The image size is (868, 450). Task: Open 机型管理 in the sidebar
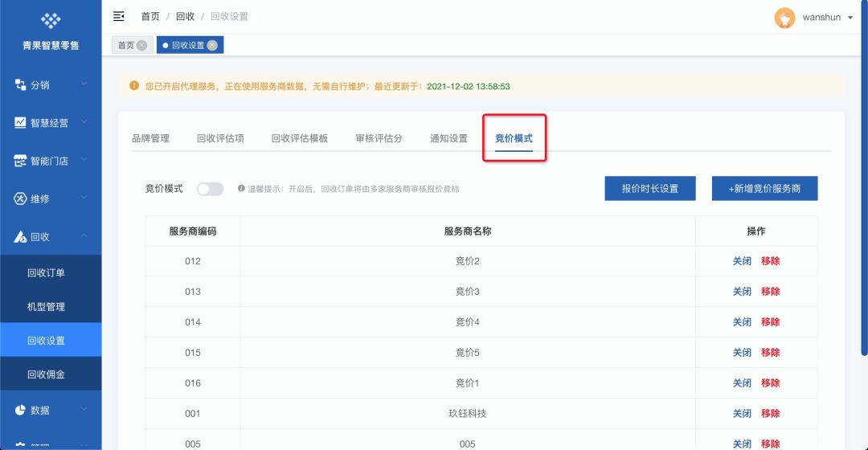tap(51, 306)
